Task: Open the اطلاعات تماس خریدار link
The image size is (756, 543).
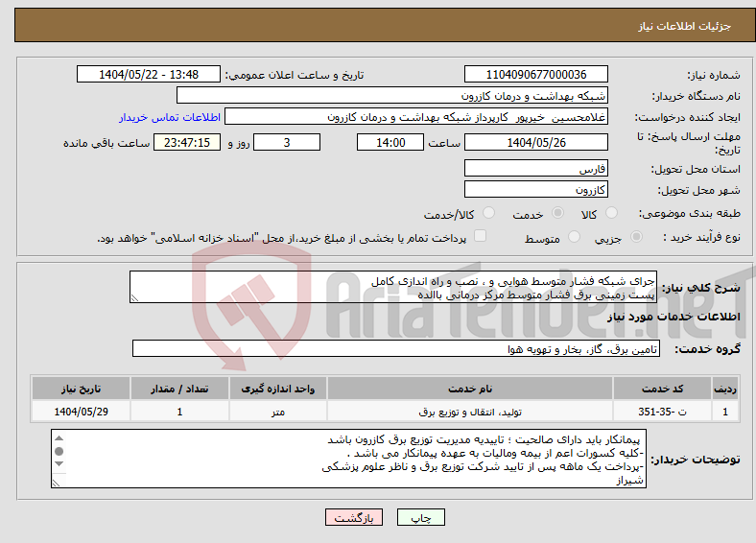Action: 170,117
